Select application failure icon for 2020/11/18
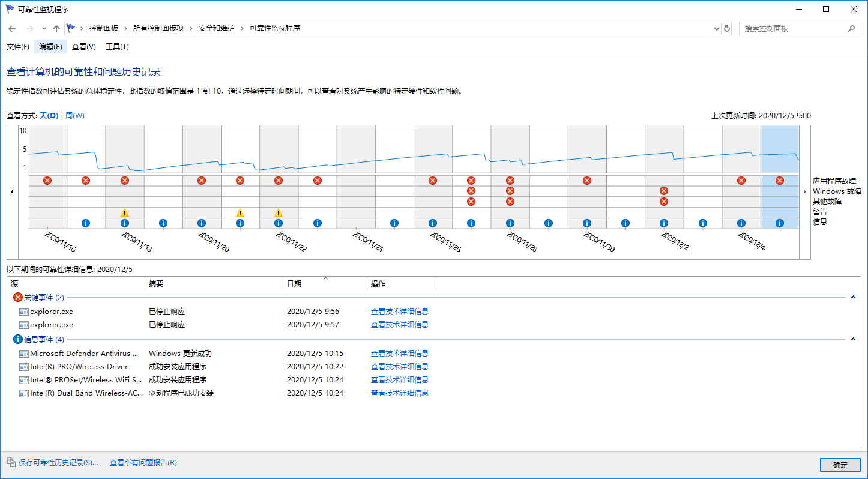 pyautogui.click(x=125, y=181)
